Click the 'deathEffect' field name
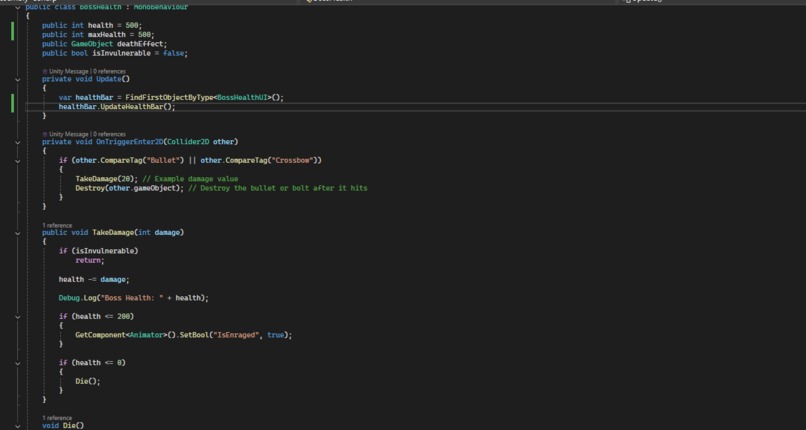806x430 pixels. (x=142, y=44)
